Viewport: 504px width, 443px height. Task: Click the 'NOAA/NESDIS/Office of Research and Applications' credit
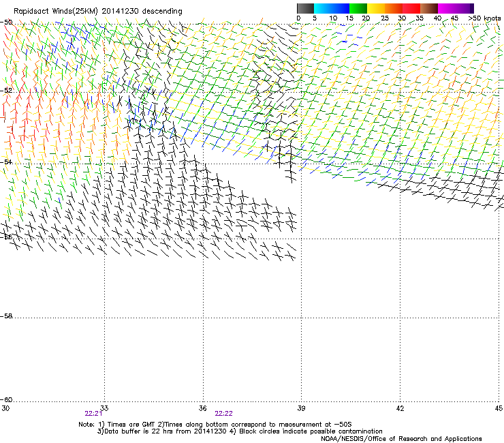pos(401,439)
